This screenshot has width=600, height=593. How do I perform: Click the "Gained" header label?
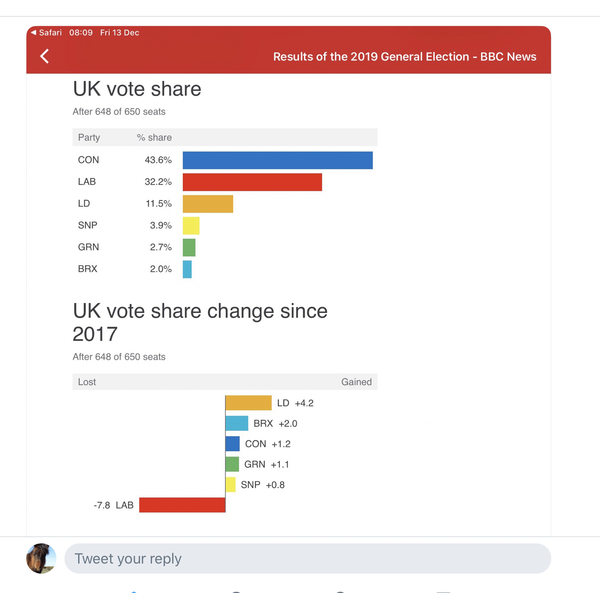click(x=356, y=382)
